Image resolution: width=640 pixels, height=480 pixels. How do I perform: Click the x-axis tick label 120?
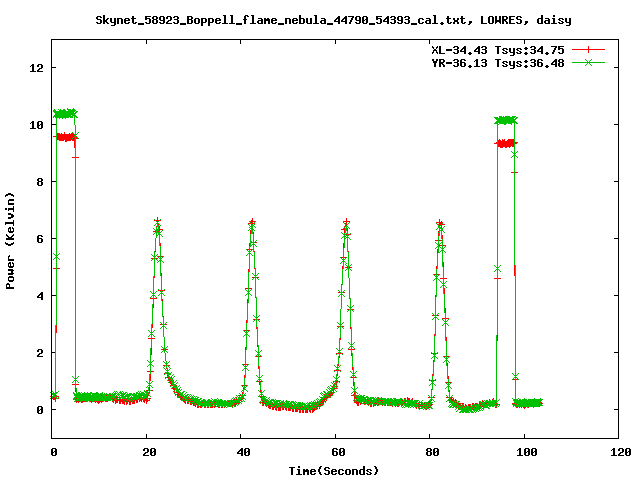(x=621, y=452)
